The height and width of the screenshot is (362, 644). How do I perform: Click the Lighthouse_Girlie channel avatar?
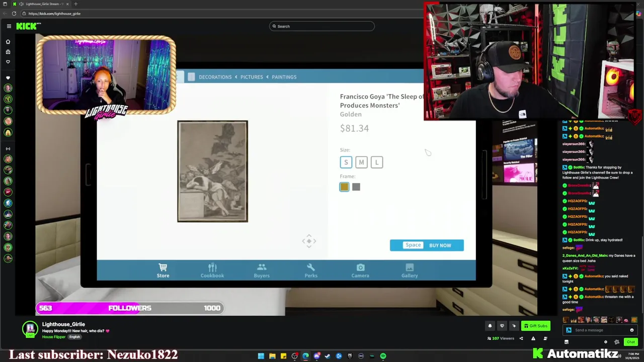tap(30, 329)
